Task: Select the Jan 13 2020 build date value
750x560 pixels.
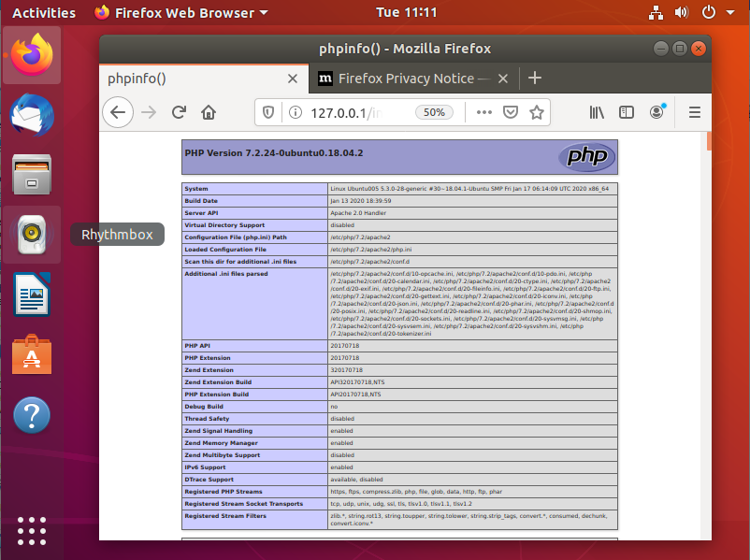Action: coord(361,201)
